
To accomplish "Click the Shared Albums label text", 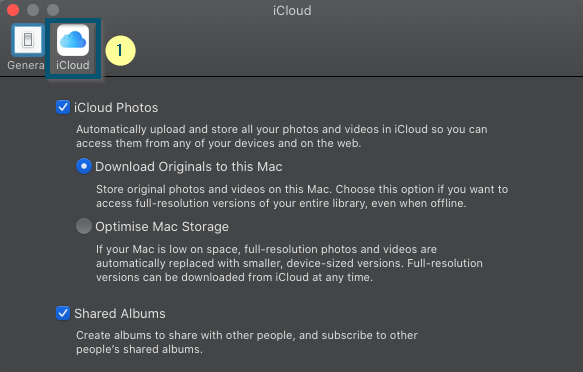I will click(120, 314).
